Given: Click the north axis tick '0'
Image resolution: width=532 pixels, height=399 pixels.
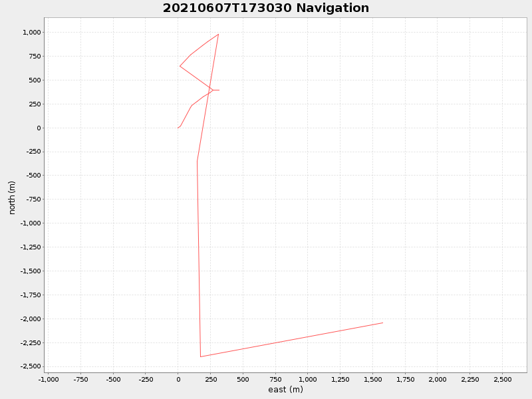Looking at the screenshot, I should click(x=39, y=128).
